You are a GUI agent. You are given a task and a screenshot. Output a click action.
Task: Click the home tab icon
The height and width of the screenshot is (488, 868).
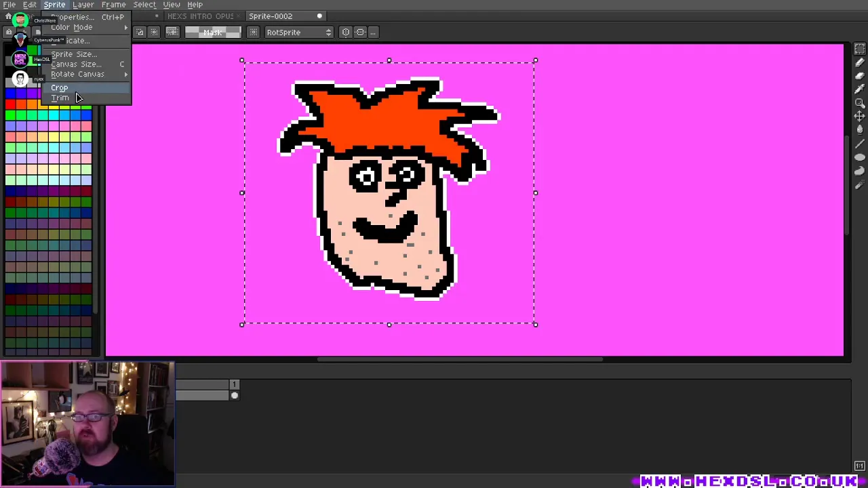click(x=8, y=16)
